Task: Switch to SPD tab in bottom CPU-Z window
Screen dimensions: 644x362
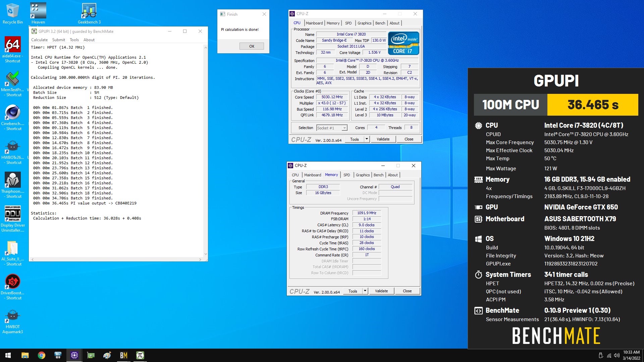Action: [347, 175]
